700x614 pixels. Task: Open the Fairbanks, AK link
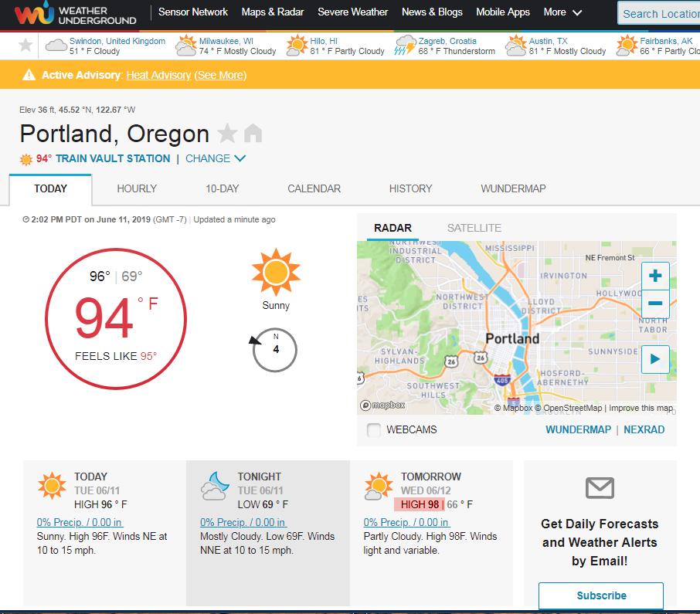click(666, 41)
